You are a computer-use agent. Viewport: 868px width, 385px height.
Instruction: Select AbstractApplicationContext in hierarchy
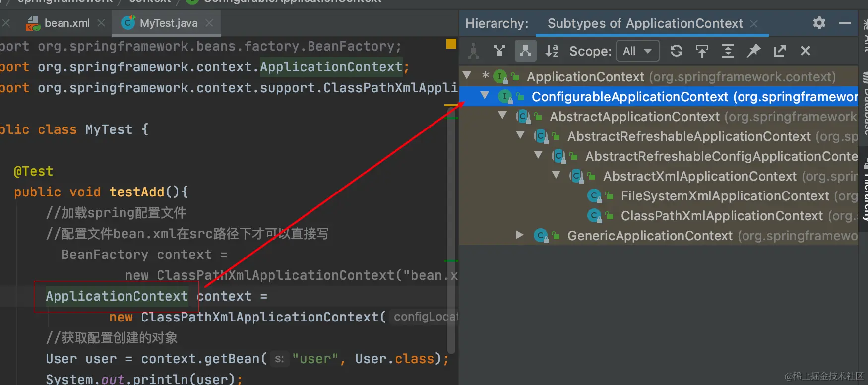click(659, 117)
